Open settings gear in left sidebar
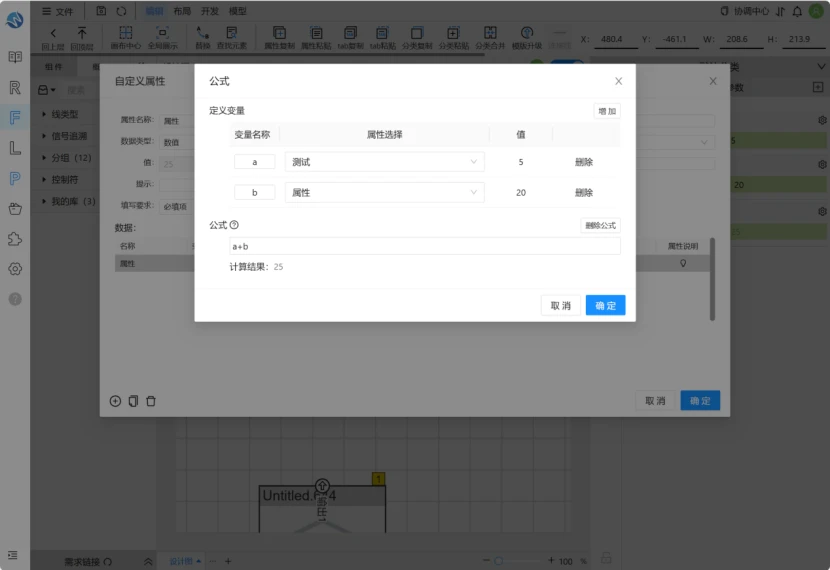The width and height of the screenshot is (830, 570). coord(15,269)
